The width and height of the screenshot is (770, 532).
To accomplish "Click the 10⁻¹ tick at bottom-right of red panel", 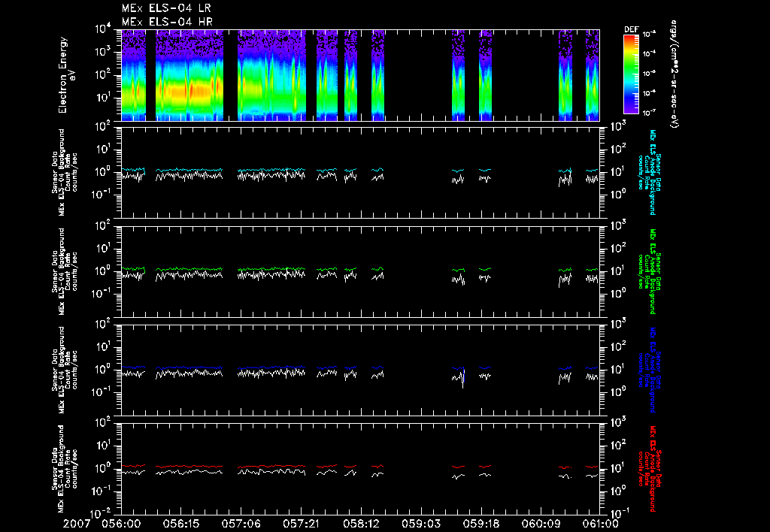I will (x=619, y=513).
